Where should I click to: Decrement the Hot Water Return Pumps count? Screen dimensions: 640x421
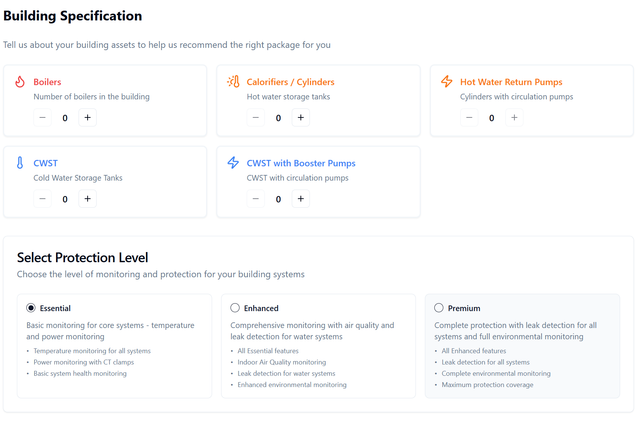tap(469, 118)
